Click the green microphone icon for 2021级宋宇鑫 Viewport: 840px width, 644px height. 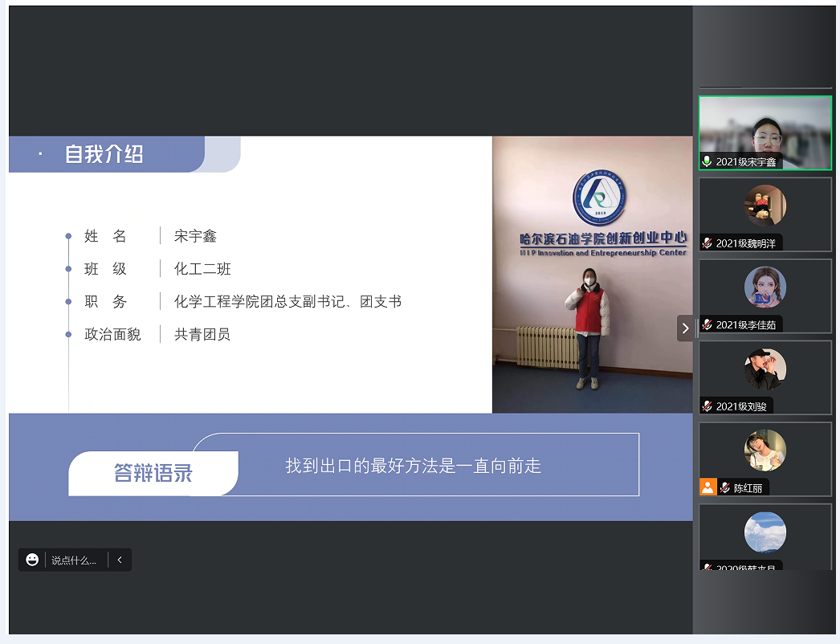707,161
